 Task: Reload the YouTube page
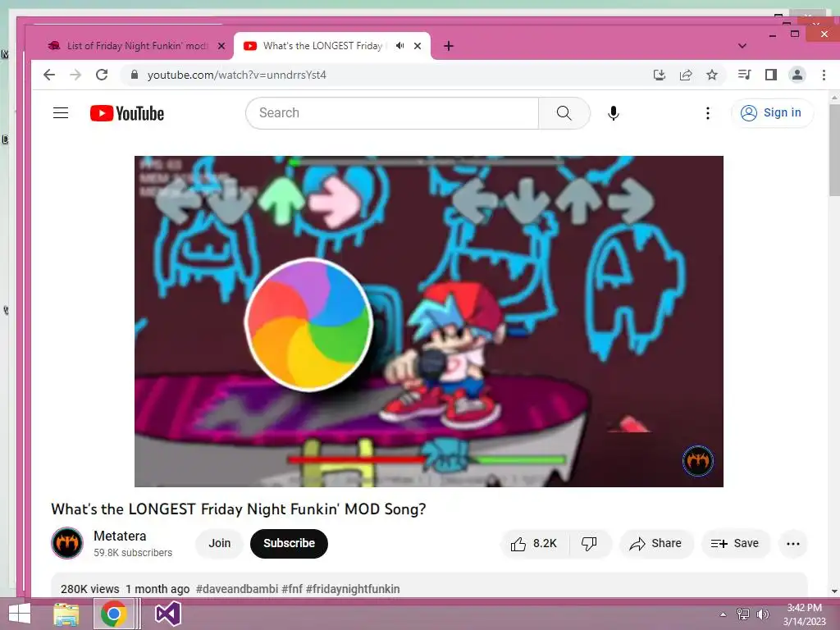(x=102, y=75)
